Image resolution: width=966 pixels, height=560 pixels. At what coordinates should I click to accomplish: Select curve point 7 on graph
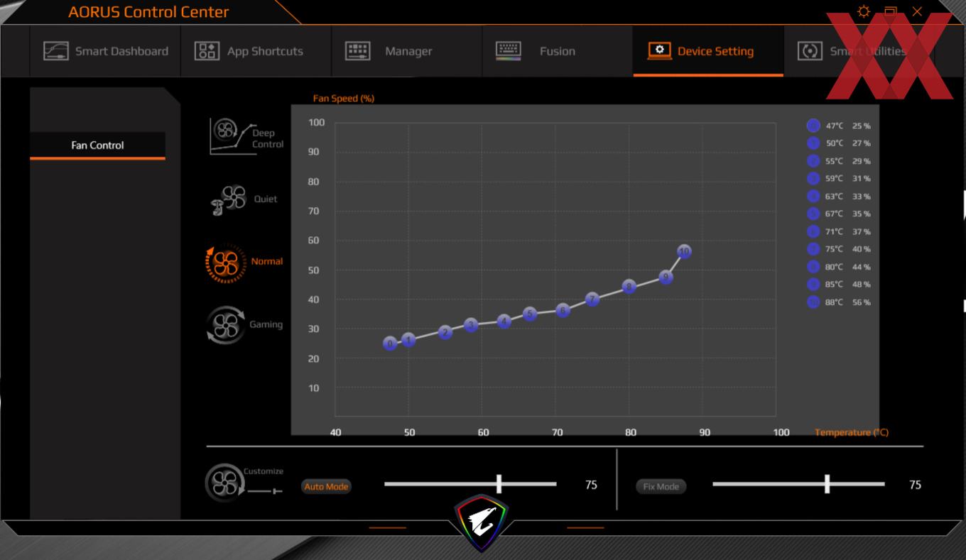coord(592,299)
